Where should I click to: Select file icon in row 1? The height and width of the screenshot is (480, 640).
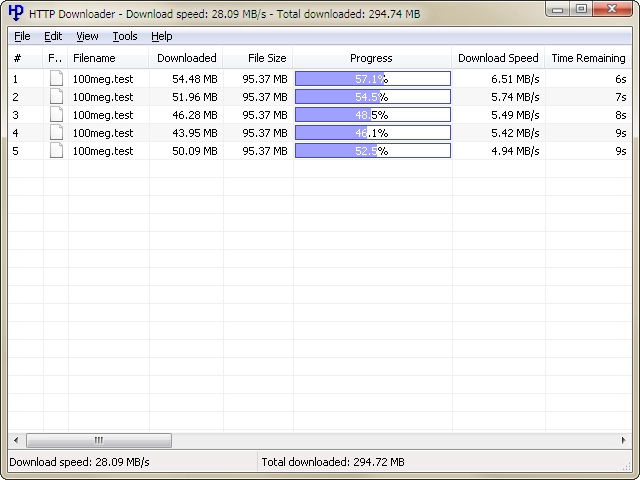click(56, 78)
